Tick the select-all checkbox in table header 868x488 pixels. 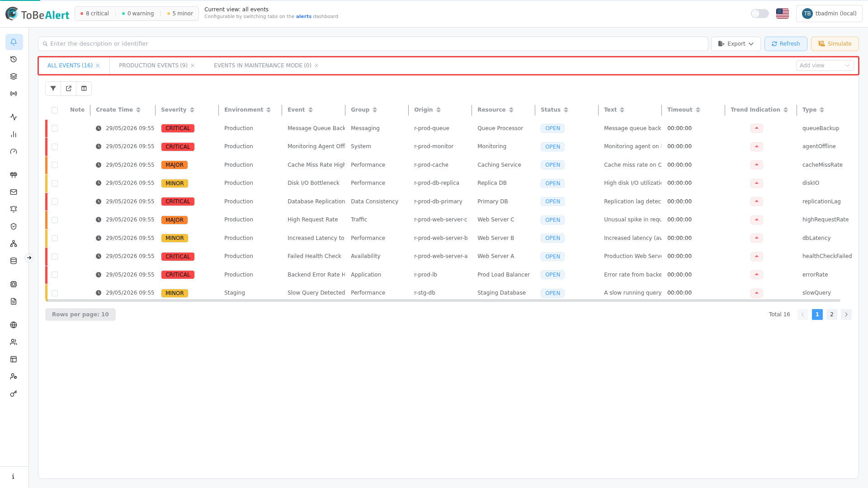point(55,110)
